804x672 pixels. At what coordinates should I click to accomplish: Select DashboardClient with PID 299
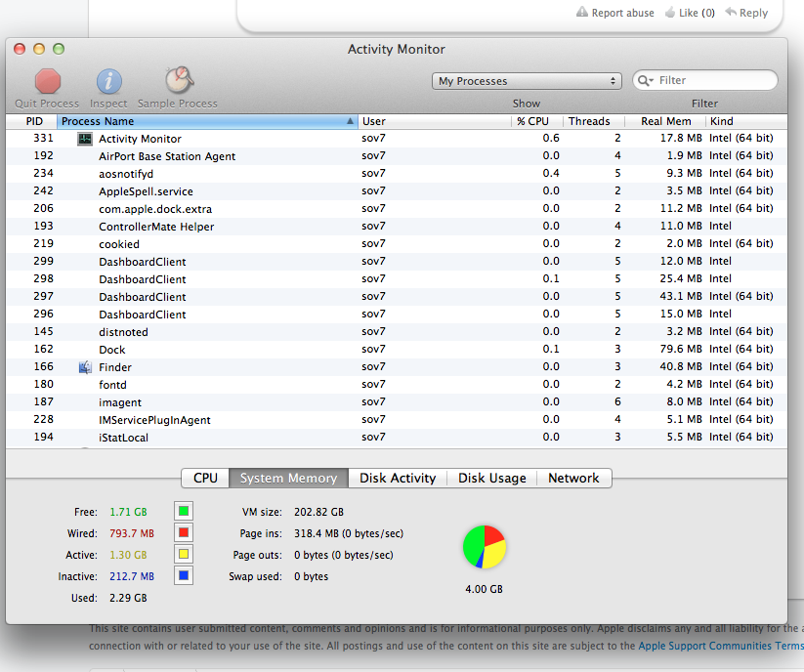(397, 262)
